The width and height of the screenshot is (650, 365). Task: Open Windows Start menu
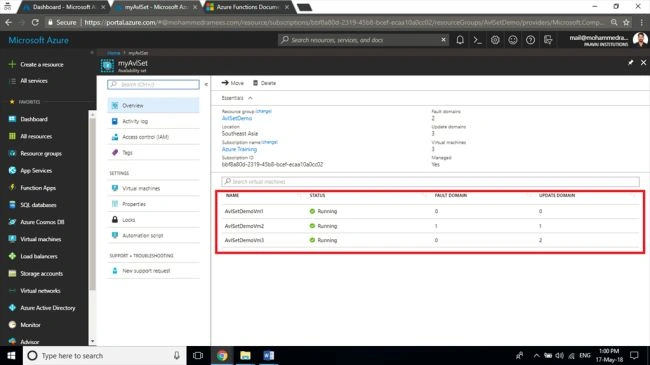(11, 356)
